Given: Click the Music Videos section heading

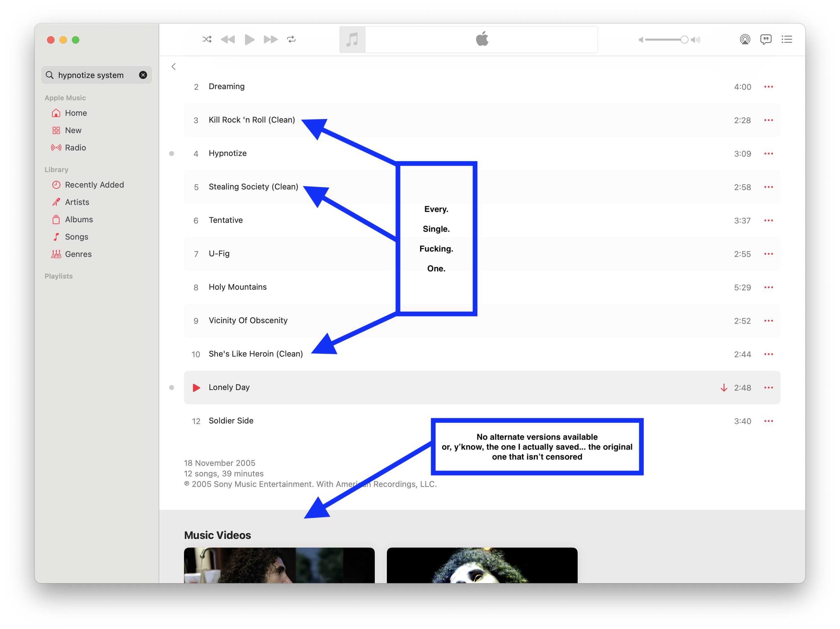Looking at the screenshot, I should pos(218,535).
